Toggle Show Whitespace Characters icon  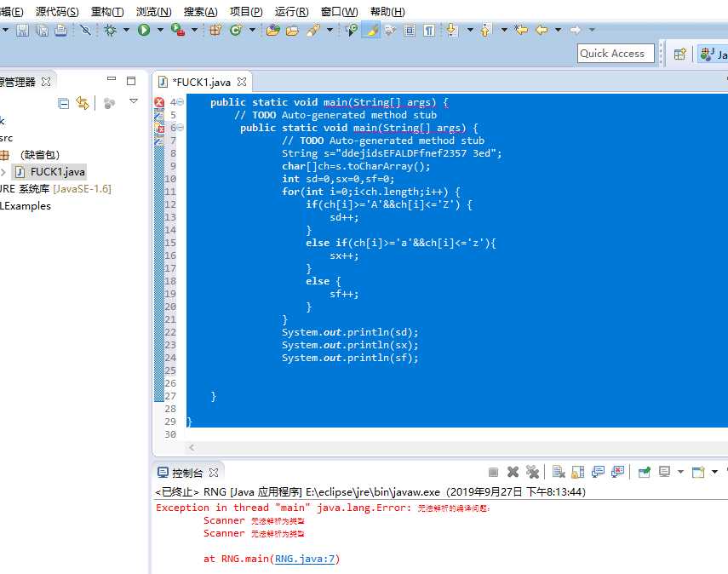point(429,30)
